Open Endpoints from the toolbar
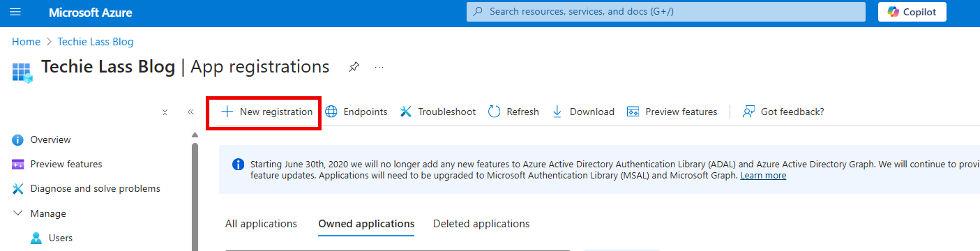This screenshot has height=251, width=980. coord(356,112)
